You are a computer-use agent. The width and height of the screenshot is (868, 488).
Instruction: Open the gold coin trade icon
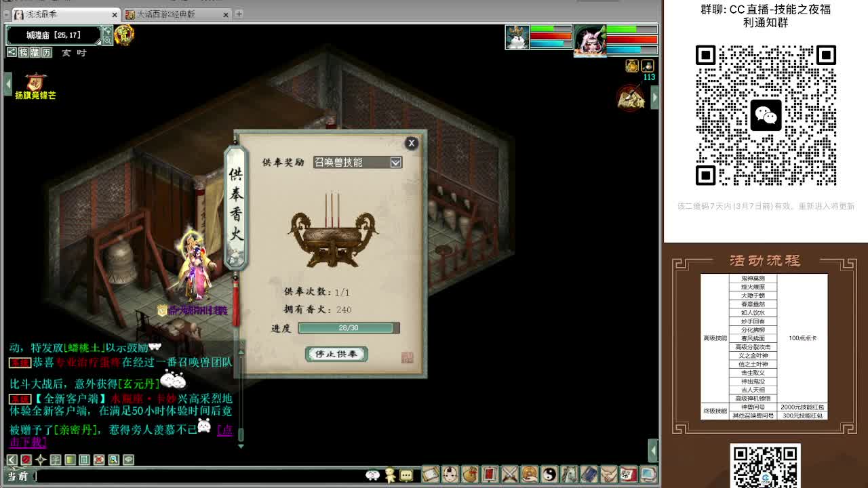pos(529,474)
